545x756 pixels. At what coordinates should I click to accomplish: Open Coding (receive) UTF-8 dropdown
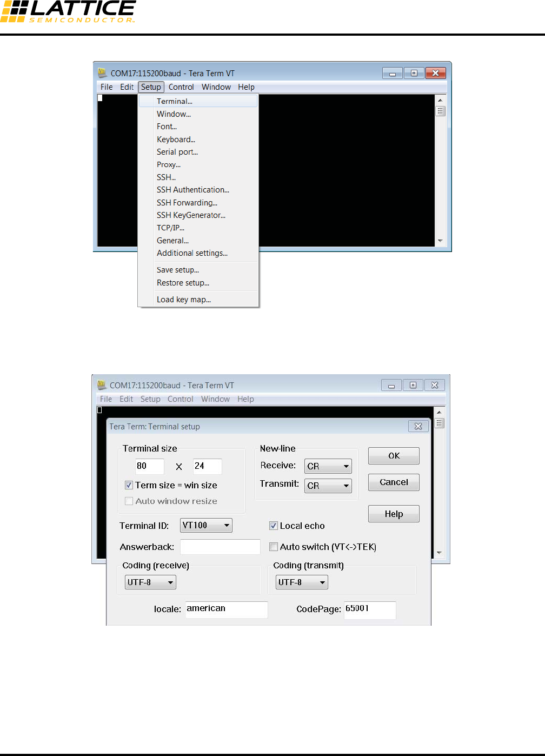tap(150, 582)
